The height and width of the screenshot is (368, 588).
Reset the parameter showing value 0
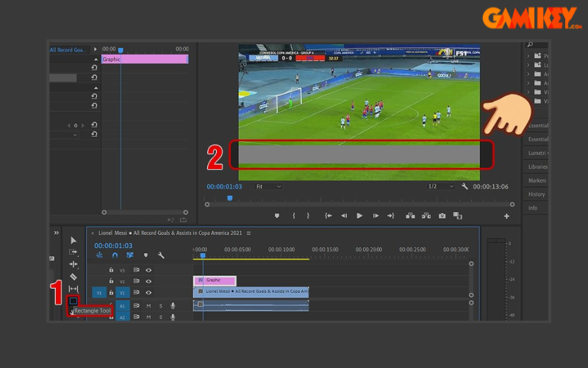click(x=94, y=124)
